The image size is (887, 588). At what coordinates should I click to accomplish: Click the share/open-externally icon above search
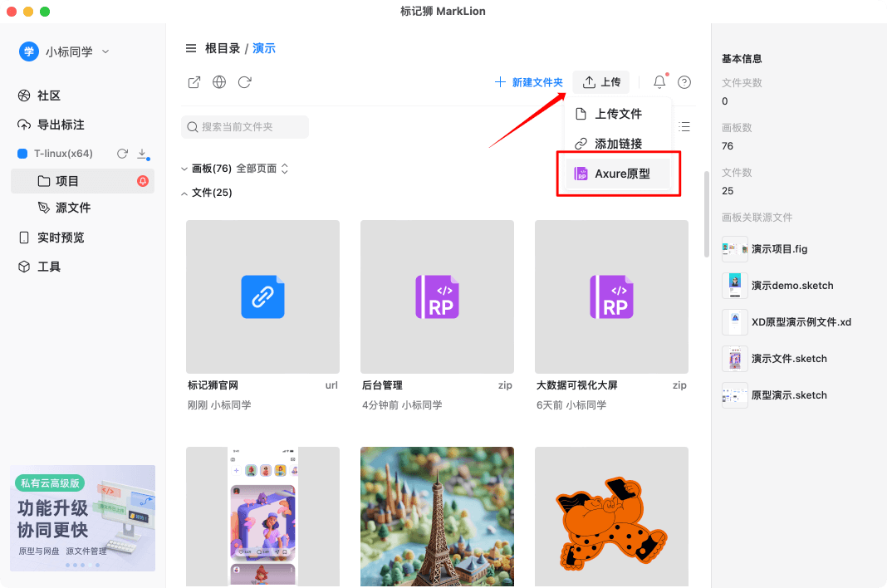coord(194,82)
